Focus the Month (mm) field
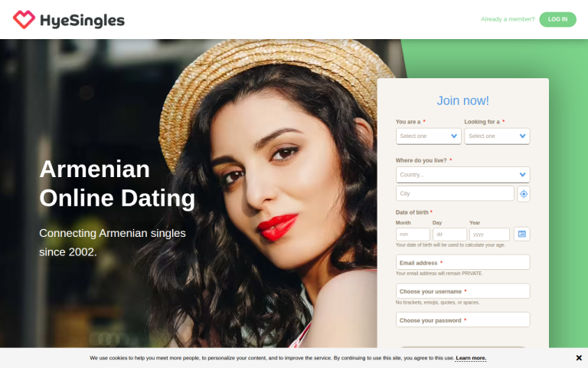 click(413, 235)
